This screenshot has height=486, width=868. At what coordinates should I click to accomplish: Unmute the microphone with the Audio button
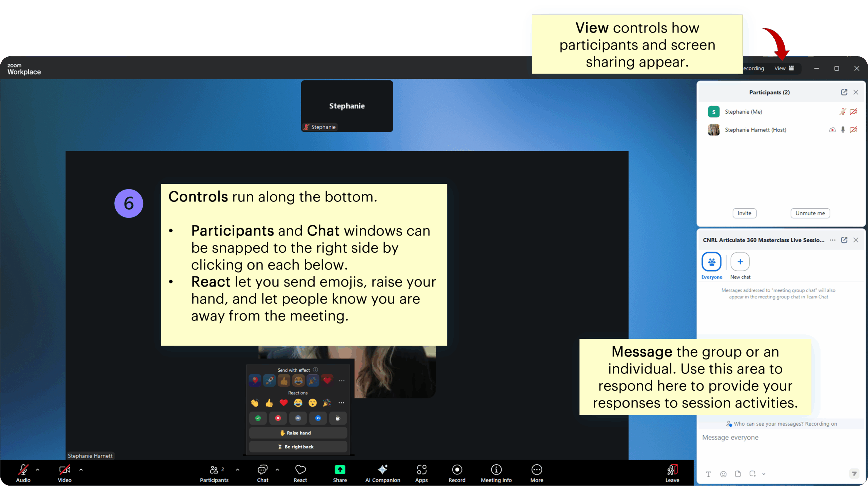(x=23, y=473)
